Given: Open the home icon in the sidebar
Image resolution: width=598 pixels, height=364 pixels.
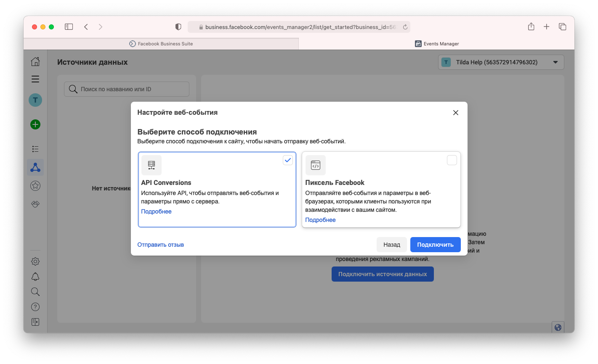Looking at the screenshot, I should pos(35,61).
